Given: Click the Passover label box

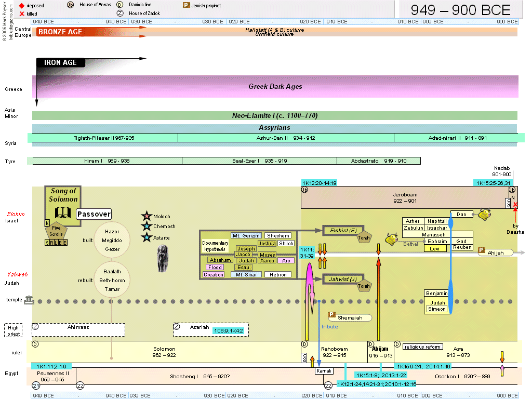Looking at the screenshot, I should click(x=94, y=214).
